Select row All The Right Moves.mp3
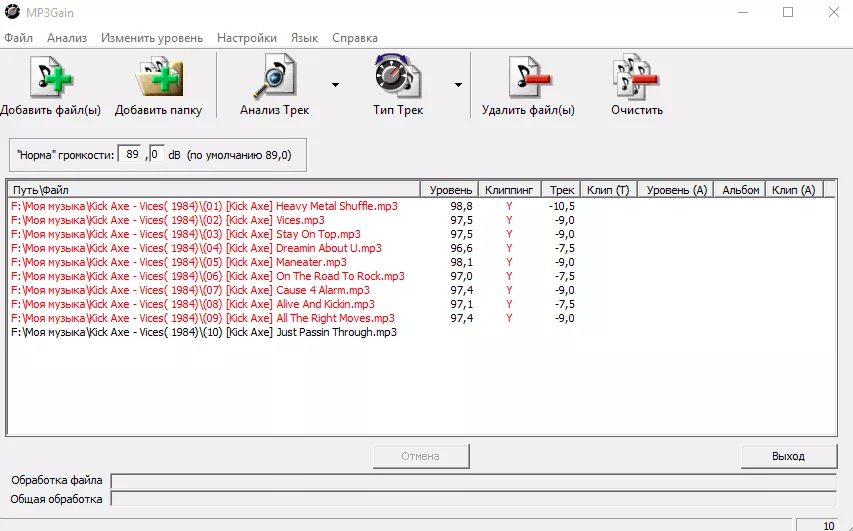853x531 pixels. [x=203, y=318]
